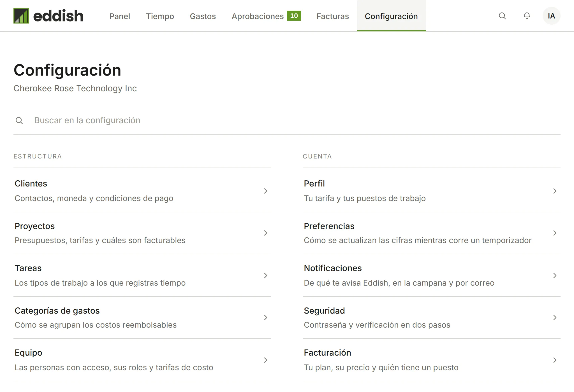Select the Configuración tab
Image resolution: width=574 pixels, height=392 pixels.
[391, 16]
